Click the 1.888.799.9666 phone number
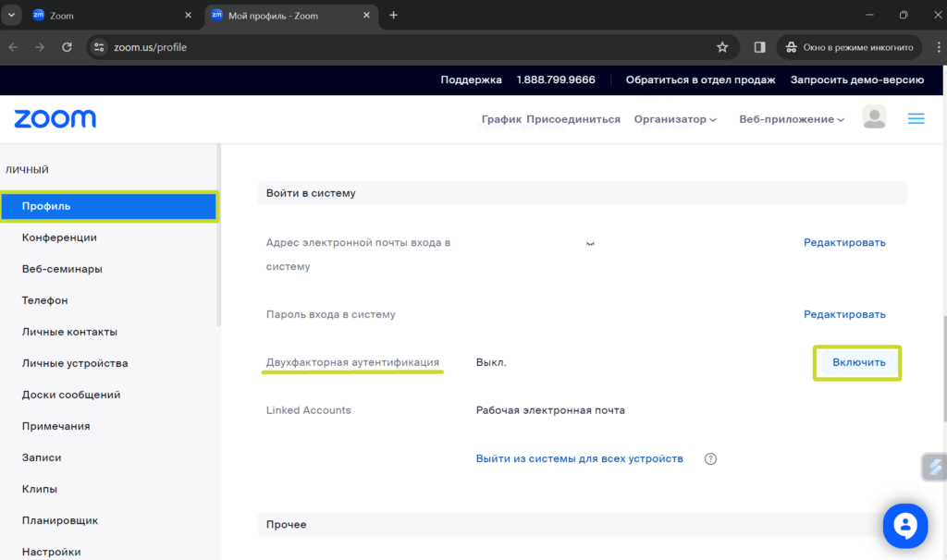 pos(556,79)
